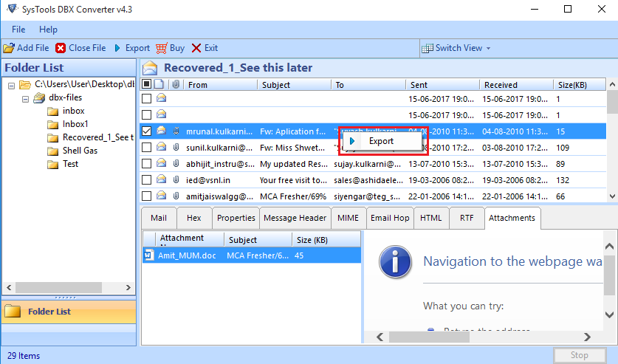Click the Export button in toolbar
Image resolution: width=618 pixels, height=364 pixels.
pos(132,48)
